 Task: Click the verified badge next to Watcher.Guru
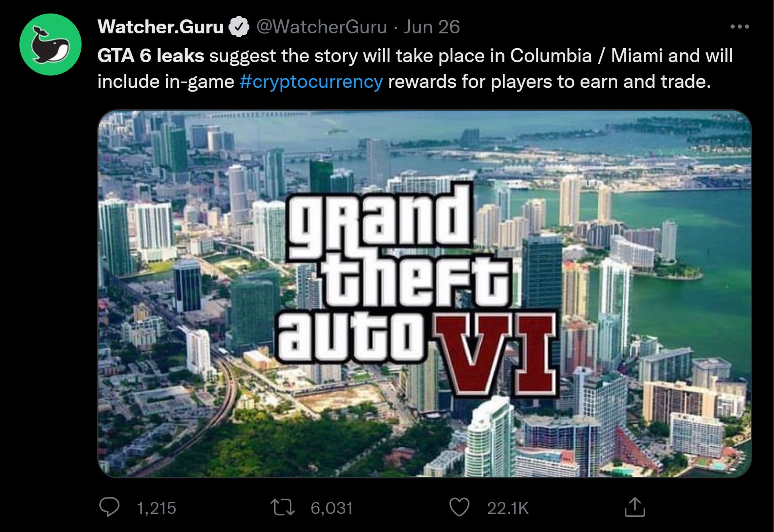(x=239, y=27)
